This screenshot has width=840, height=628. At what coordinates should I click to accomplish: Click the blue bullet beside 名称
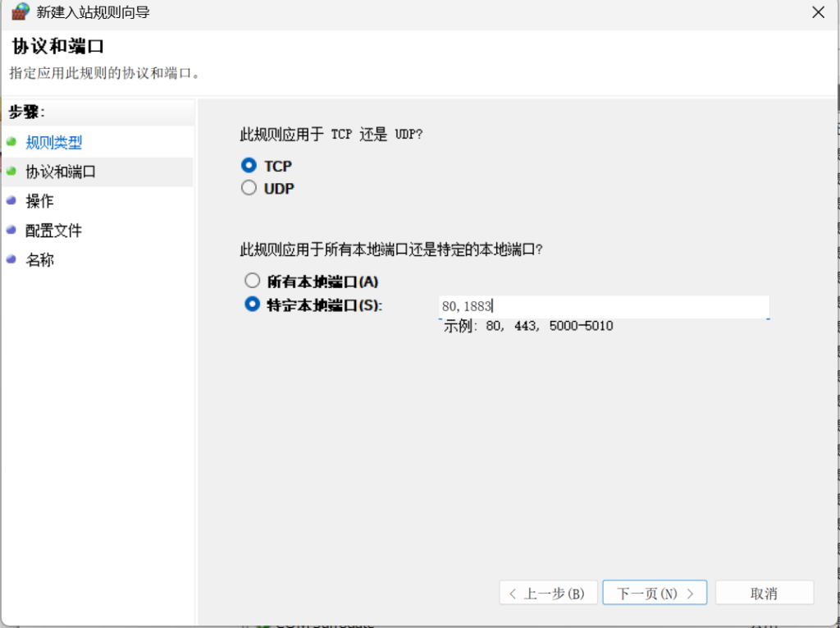click(11, 259)
